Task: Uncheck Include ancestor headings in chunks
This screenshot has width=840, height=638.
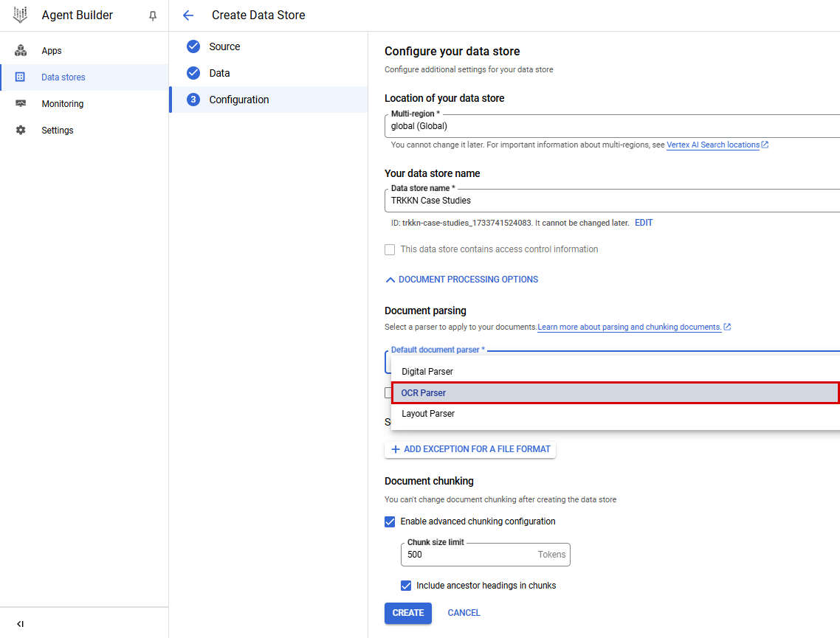Action: point(406,585)
